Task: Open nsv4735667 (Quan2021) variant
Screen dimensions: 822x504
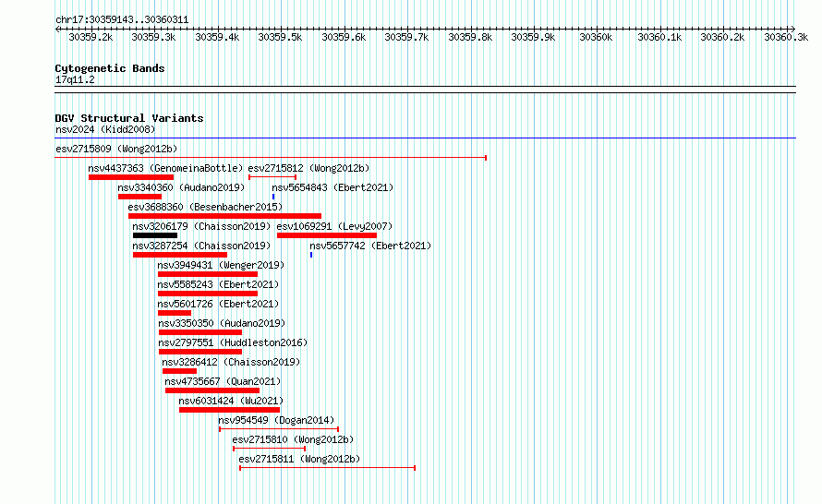Action: click(x=223, y=381)
